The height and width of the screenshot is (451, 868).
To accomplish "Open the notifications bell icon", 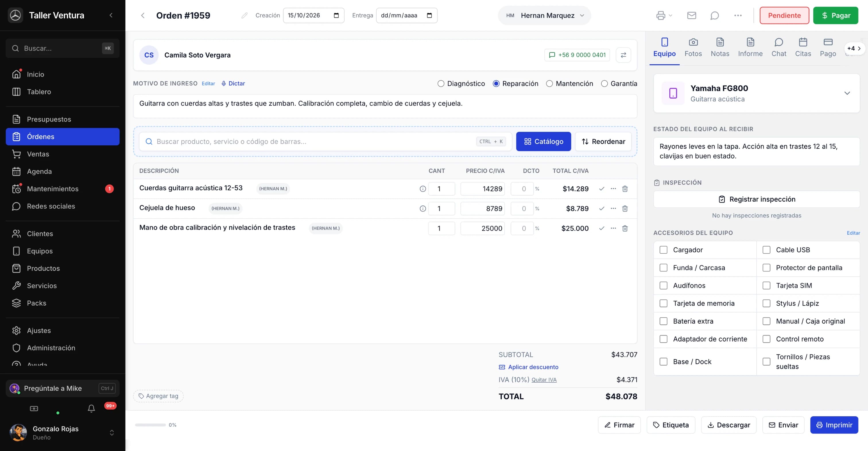I will pos(91,408).
